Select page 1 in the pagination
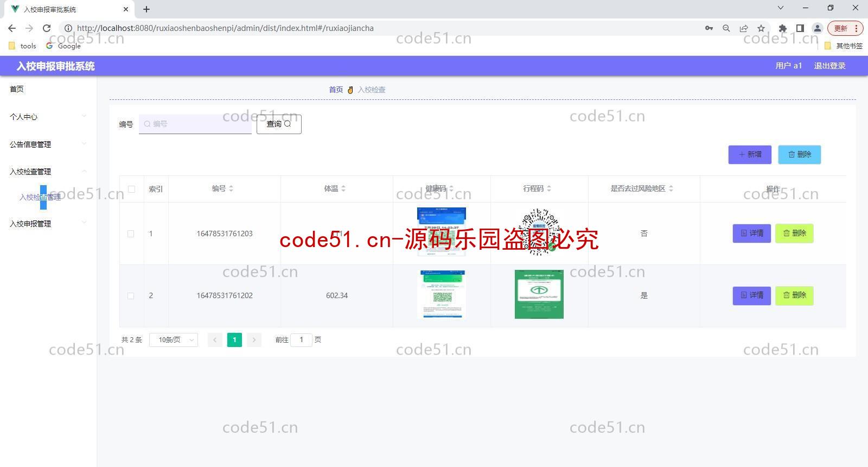 [234, 340]
